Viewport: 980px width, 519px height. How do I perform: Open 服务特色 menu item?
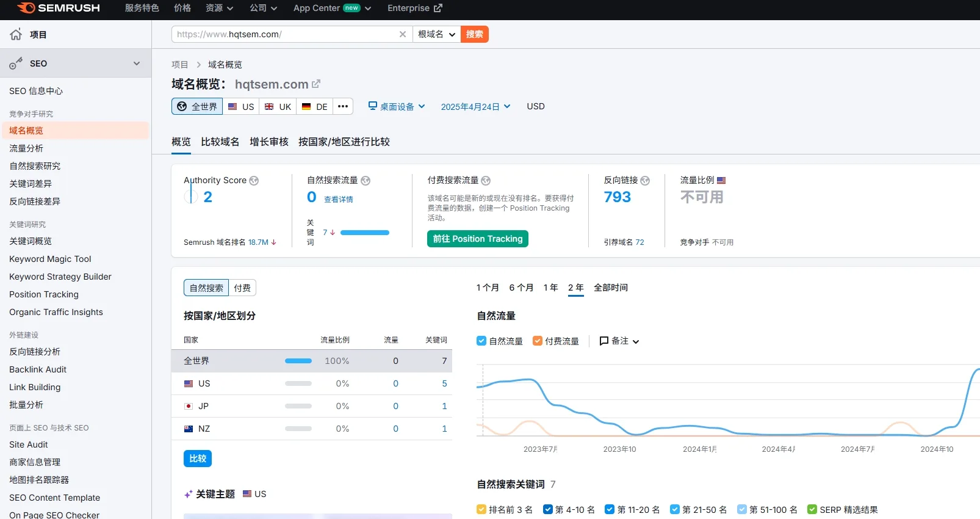pyautogui.click(x=142, y=8)
